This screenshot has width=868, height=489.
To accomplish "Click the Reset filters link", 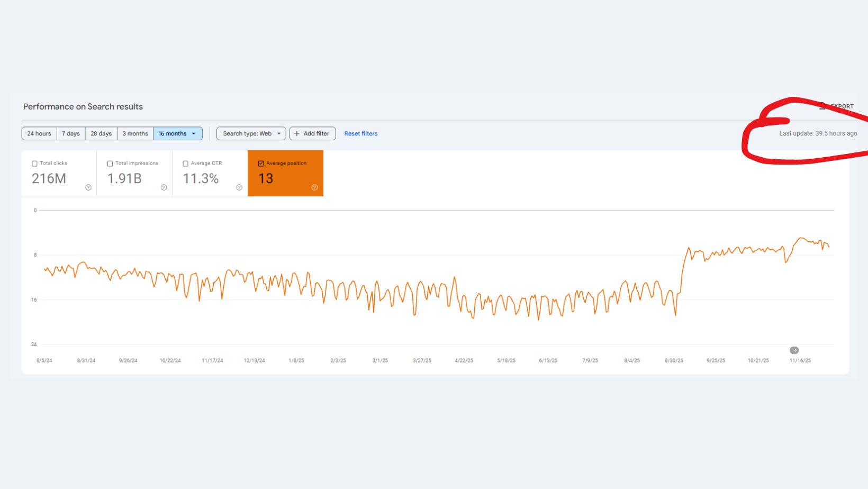I will 361,133.
